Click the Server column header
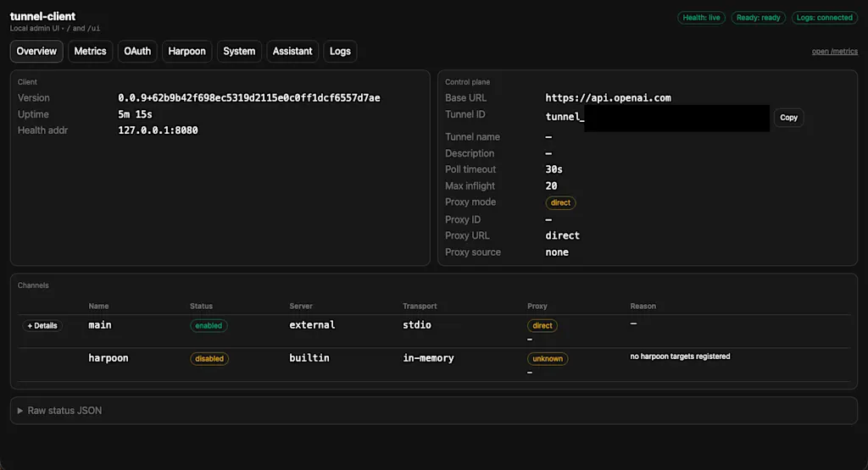The height and width of the screenshot is (470, 868). pyautogui.click(x=301, y=307)
